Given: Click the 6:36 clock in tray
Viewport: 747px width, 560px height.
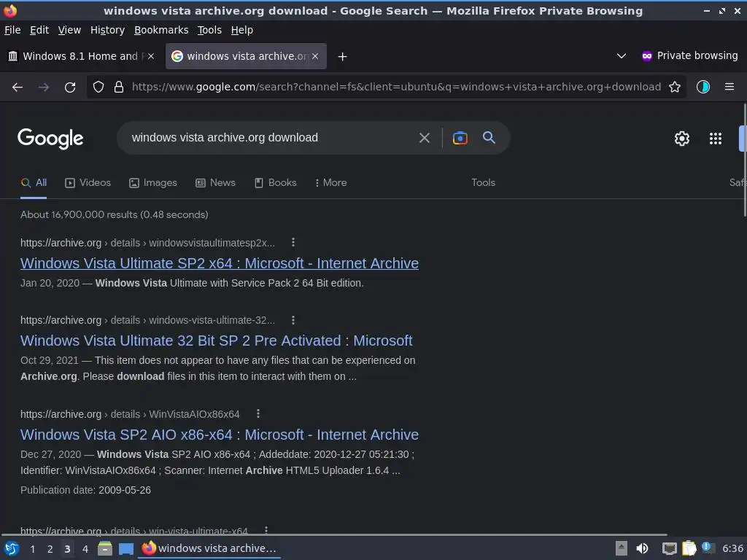Looking at the screenshot, I should click(x=732, y=548).
